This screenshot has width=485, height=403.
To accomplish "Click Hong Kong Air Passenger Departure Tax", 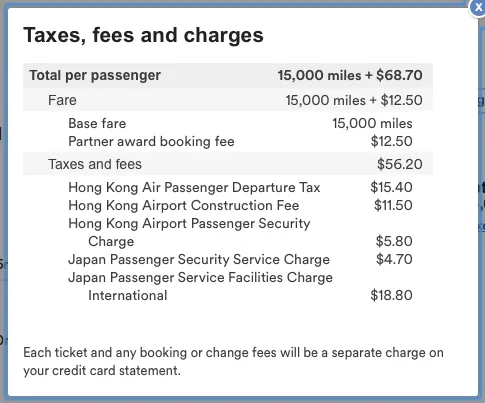I will [x=194, y=188].
